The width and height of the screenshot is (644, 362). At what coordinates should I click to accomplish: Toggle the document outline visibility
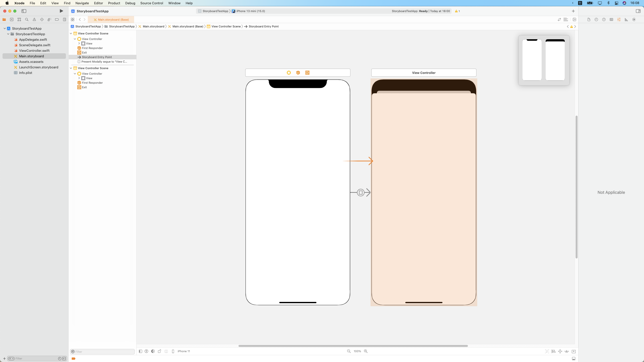pos(140,351)
